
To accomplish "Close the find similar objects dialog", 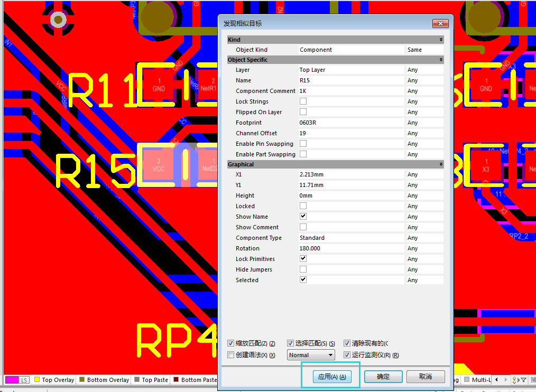I will (x=440, y=23).
